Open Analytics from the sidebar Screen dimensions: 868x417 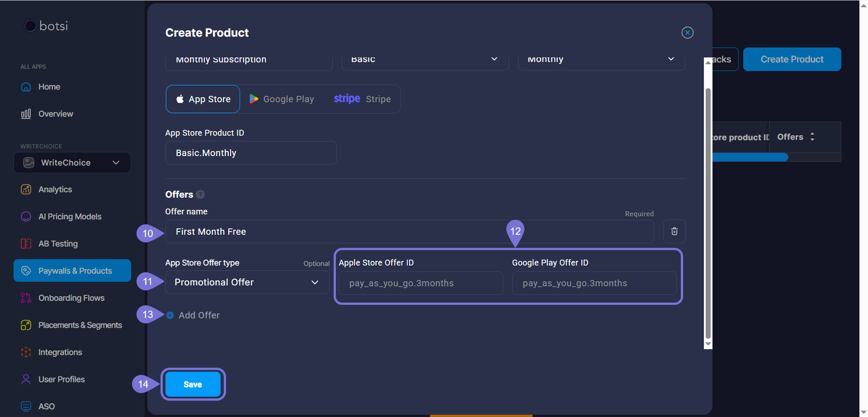point(55,190)
